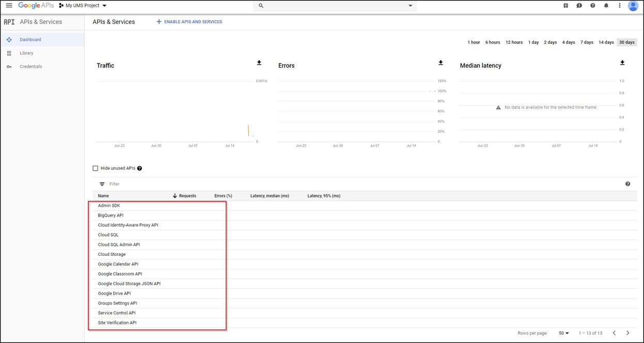Click the three-dot more options icon
Viewport: 644px width, 343px height.
click(x=620, y=6)
